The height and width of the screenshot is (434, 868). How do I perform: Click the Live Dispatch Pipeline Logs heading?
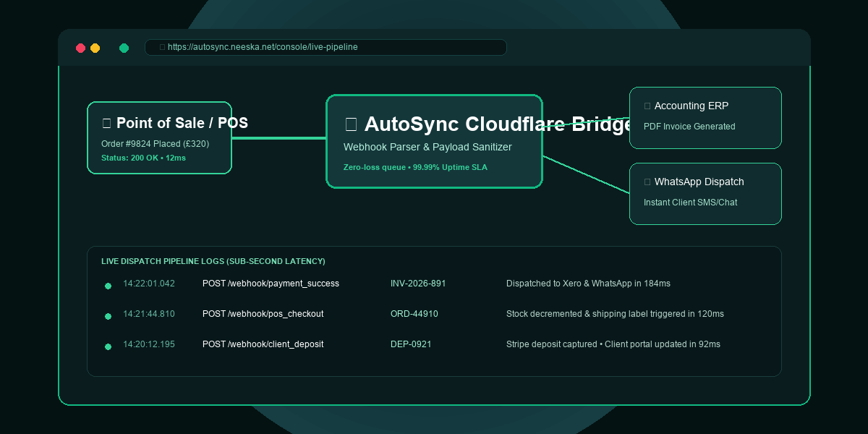pyautogui.click(x=213, y=261)
